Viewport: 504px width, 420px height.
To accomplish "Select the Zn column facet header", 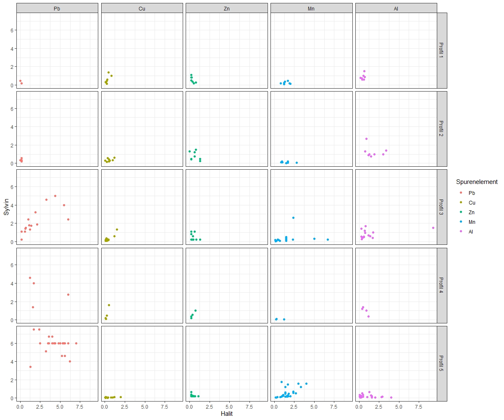I will pyautogui.click(x=226, y=8).
